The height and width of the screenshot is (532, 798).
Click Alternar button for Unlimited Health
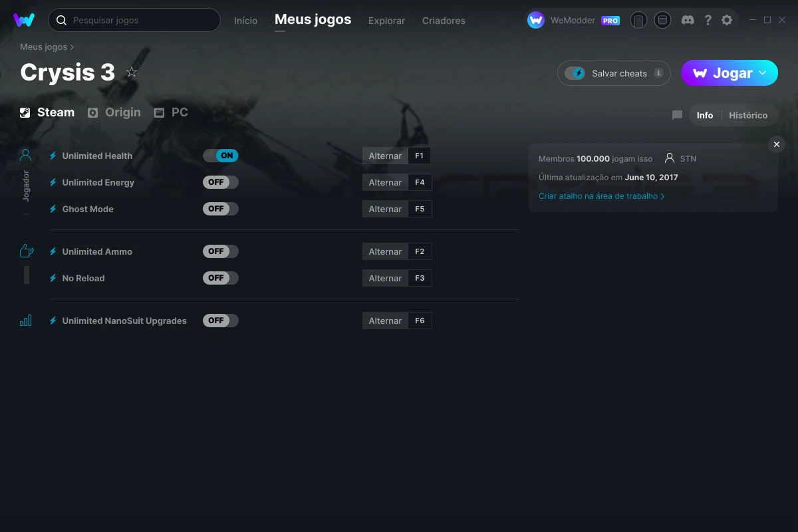(x=385, y=156)
